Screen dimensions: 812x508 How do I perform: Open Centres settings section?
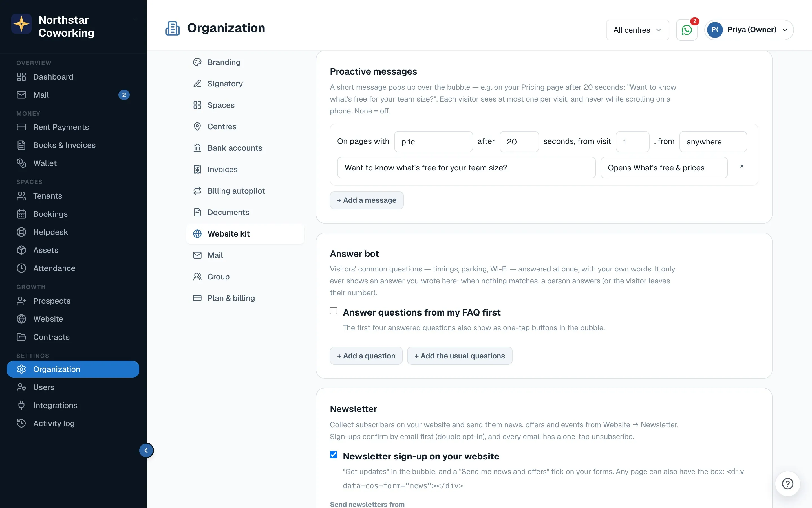245,127
